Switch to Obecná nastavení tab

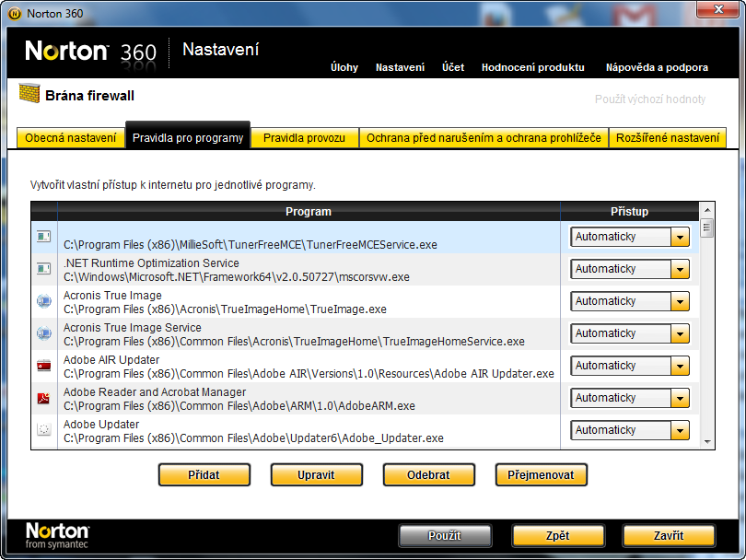[x=70, y=138]
